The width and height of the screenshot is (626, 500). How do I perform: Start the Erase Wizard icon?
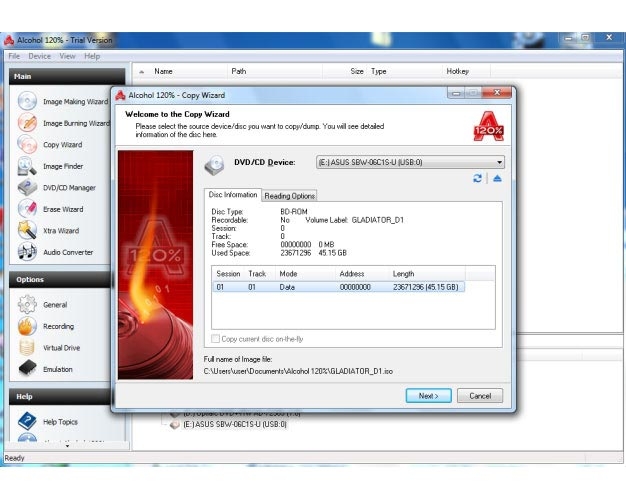tap(27, 209)
